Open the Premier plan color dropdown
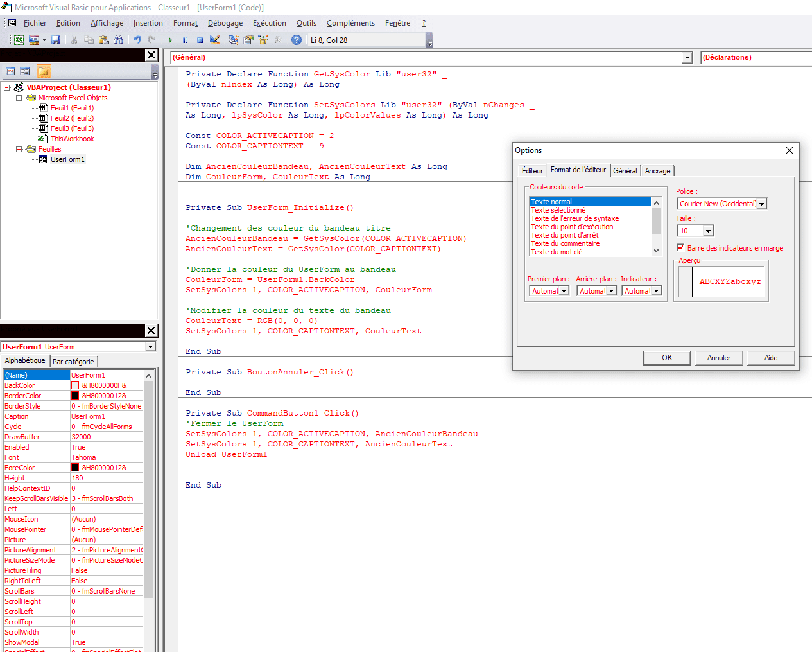Screen dimensions: 812x652 coord(564,291)
